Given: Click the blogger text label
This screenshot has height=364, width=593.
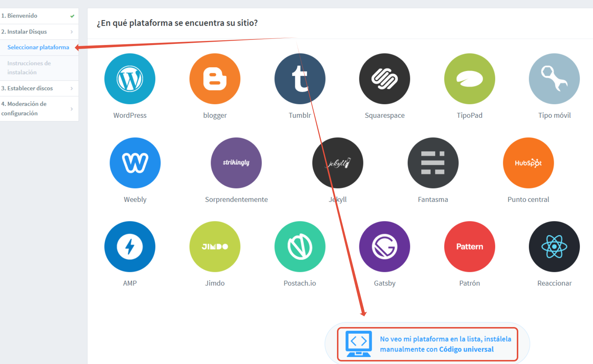Looking at the screenshot, I should point(215,116).
